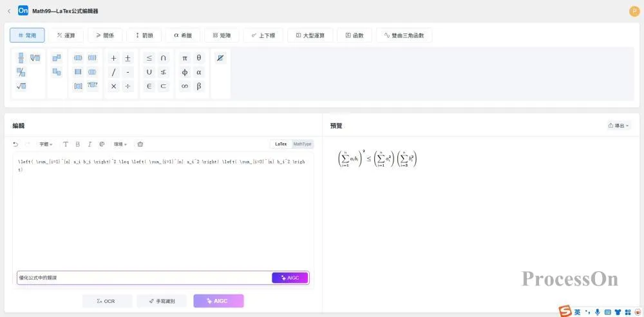This screenshot has width=644, height=317.
Task: Switch to the 希臘 Greek tab
Action: (183, 35)
